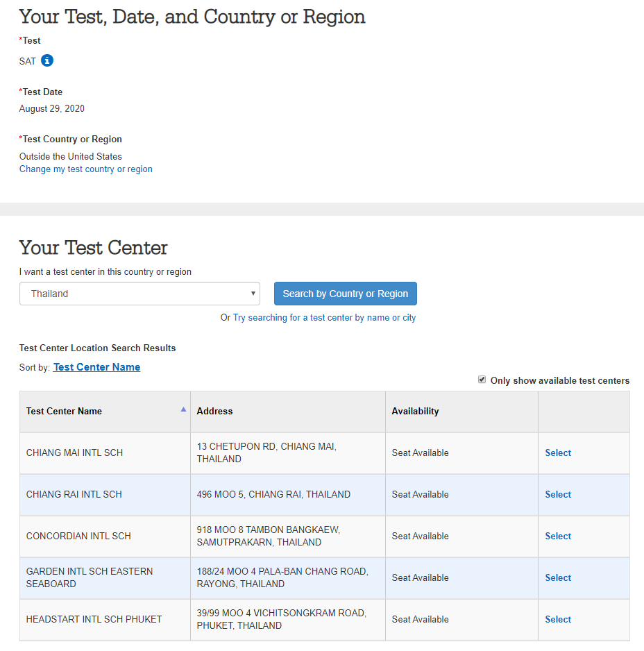Open Change my test country or region link
The width and height of the screenshot is (644, 651).
tap(86, 169)
